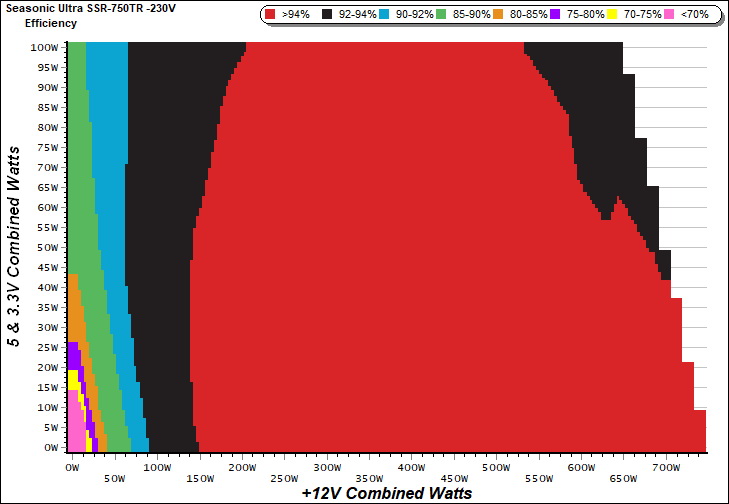Click the green 85-90% legend swatch
This screenshot has width=729, height=504.
point(442,15)
